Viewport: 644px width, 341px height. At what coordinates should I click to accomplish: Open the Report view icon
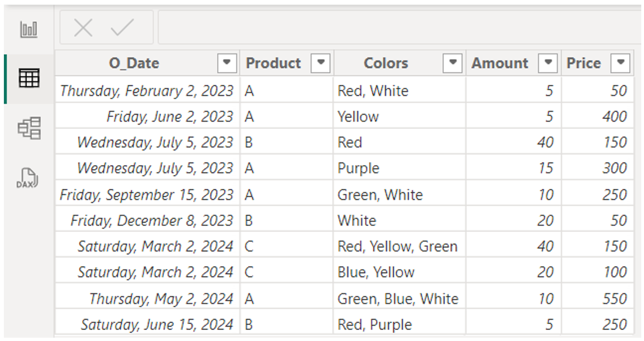[x=29, y=30]
